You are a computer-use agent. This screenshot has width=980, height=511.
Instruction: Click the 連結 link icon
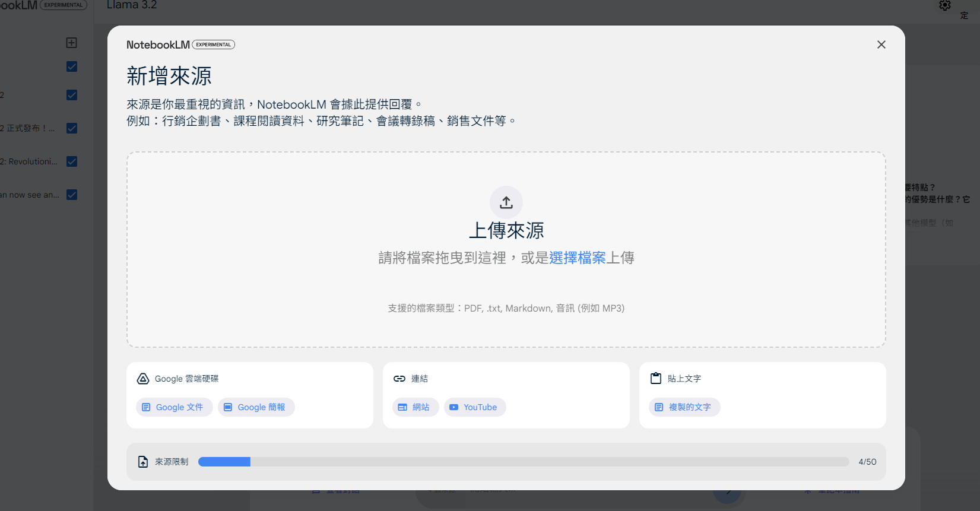(399, 379)
